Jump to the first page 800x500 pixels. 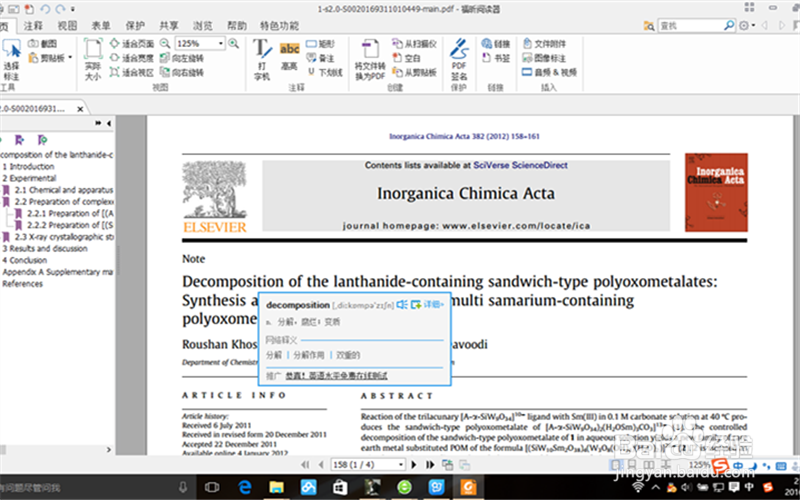click(x=305, y=465)
